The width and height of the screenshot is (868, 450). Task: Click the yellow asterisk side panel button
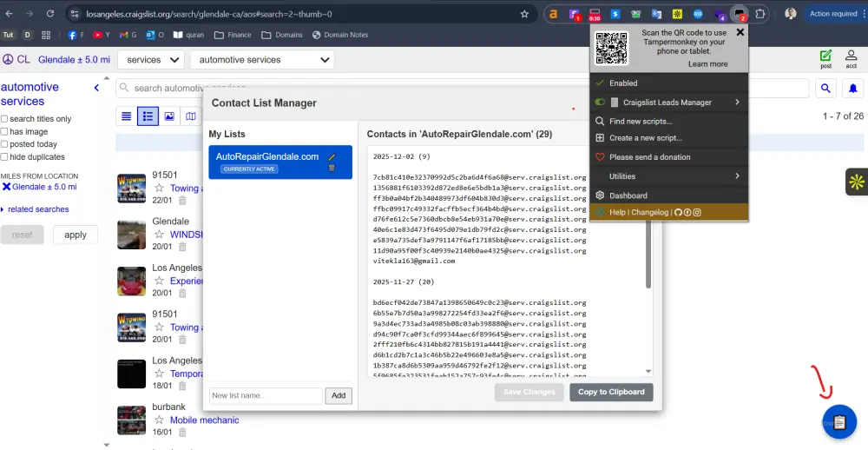(x=857, y=182)
